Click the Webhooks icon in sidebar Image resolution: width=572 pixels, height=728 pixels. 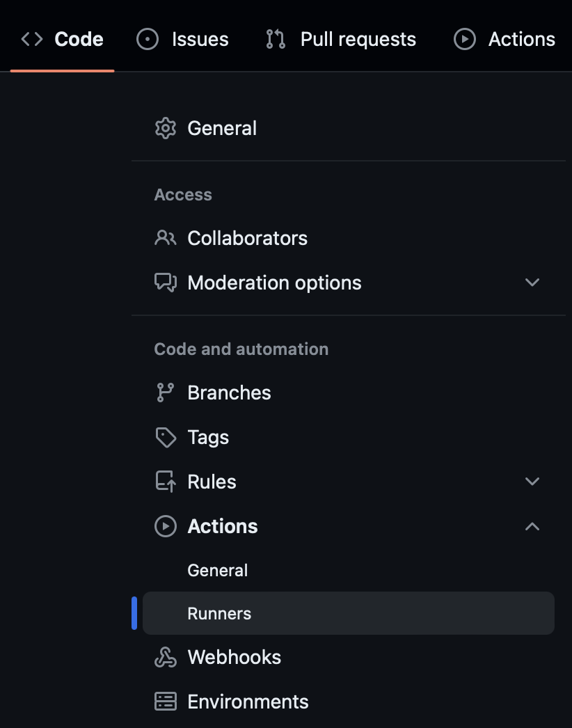pyautogui.click(x=166, y=657)
